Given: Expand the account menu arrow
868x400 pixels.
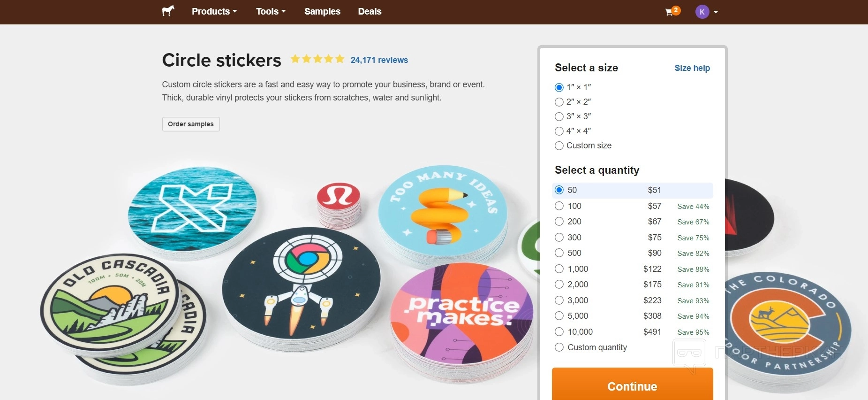Looking at the screenshot, I should (x=716, y=12).
